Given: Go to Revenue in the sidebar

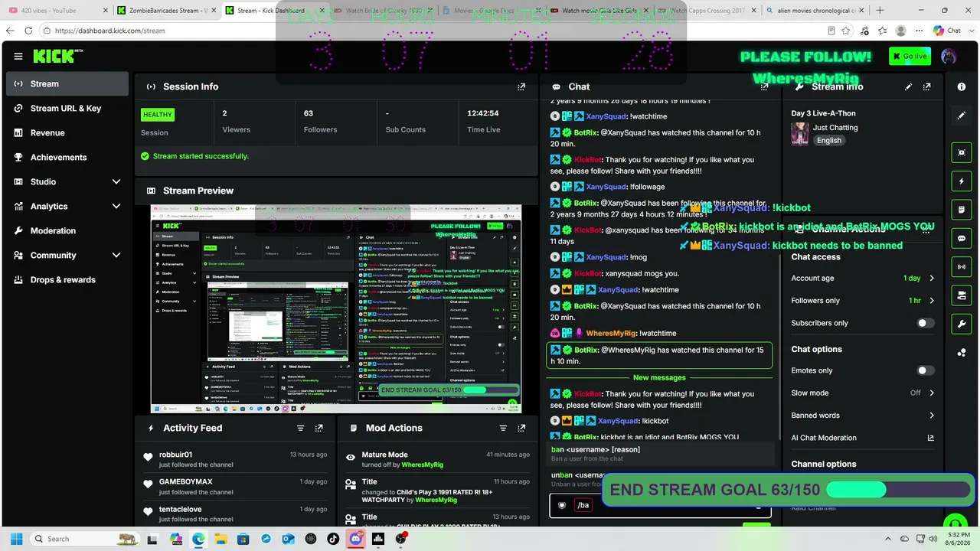Looking at the screenshot, I should coord(67,132).
